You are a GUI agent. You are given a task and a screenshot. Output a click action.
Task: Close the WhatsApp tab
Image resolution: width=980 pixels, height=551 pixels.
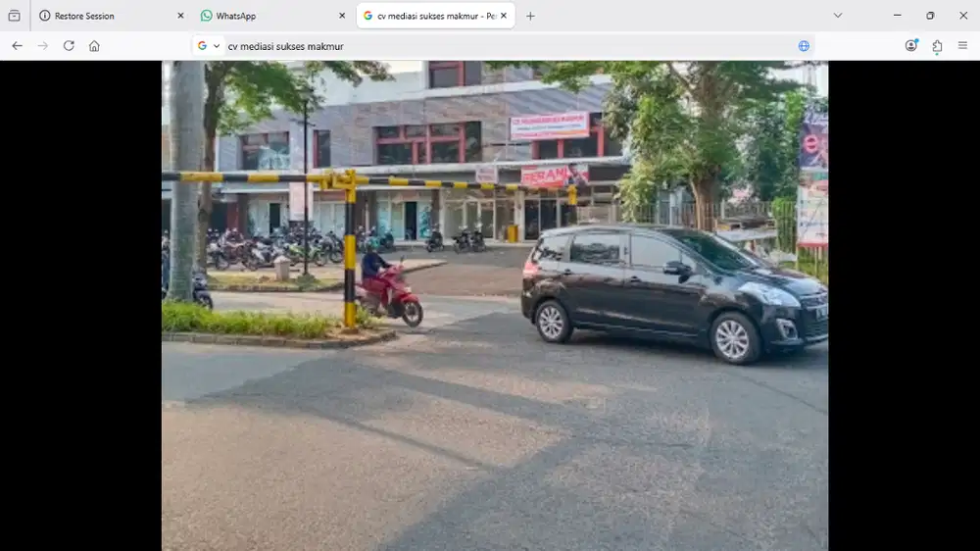[342, 16]
